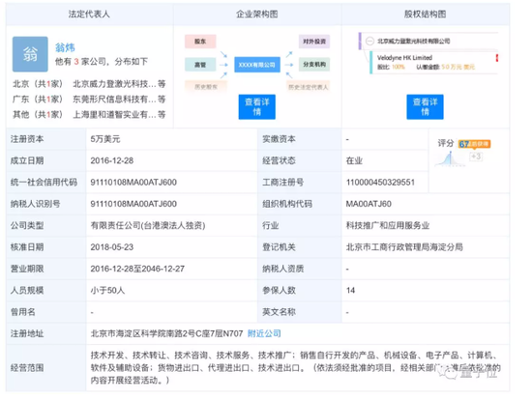
Task: Click the 纳税人资质 row label
Action: [x=283, y=269]
